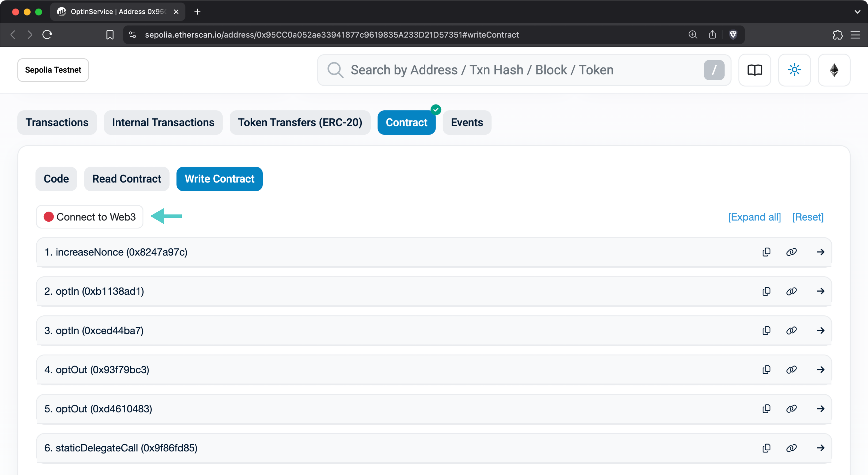Open the browser hamburger menu

coord(855,35)
